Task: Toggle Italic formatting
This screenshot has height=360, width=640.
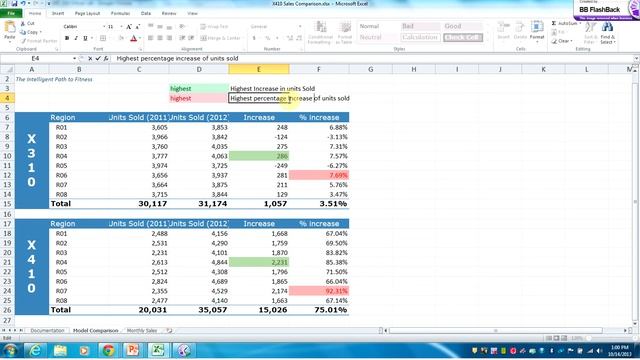Action: click(x=76, y=38)
